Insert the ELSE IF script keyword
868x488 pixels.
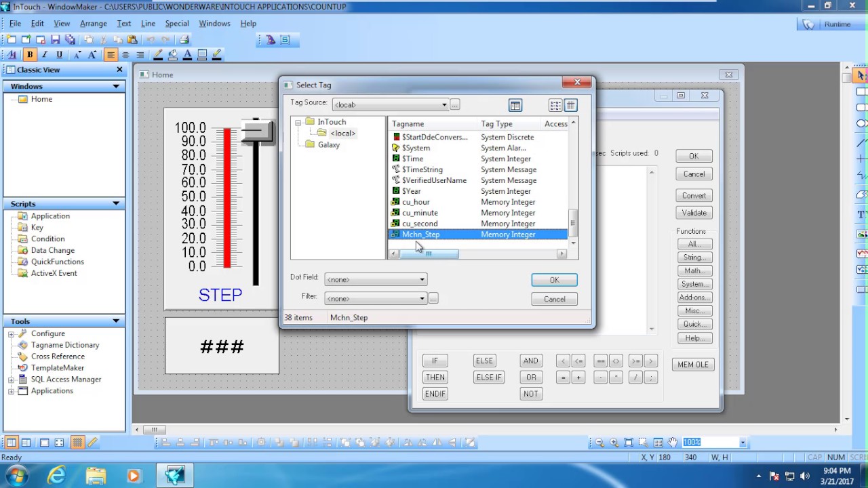[489, 378]
